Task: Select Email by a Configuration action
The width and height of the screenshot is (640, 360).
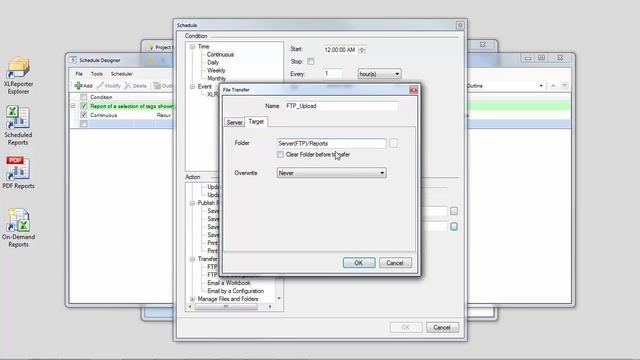Action: click(236, 291)
